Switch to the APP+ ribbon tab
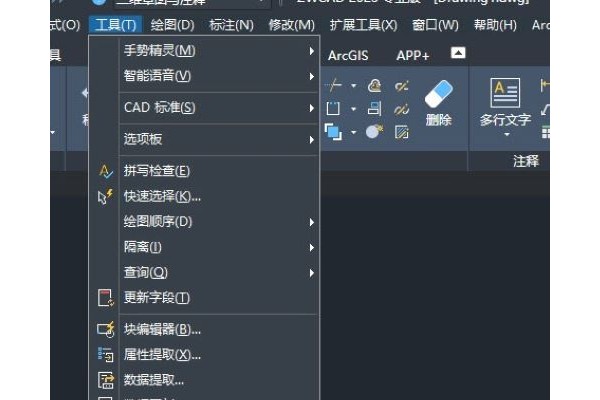This screenshot has height=400, width=600. pyautogui.click(x=412, y=56)
